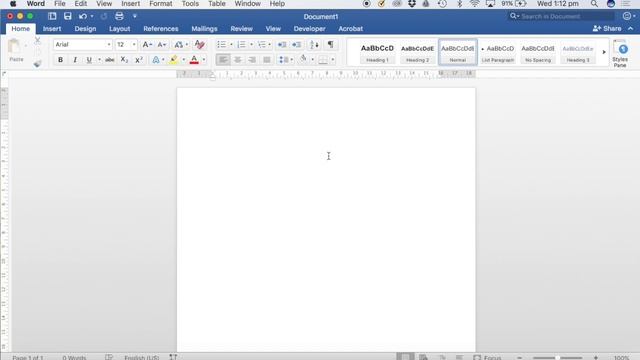Click the Borders icon
640x360 pixels.
[323, 60]
